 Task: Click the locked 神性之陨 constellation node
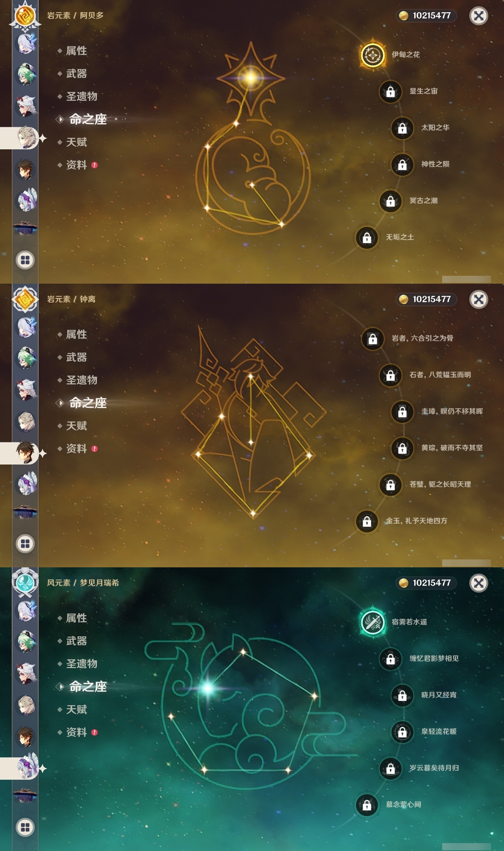click(402, 164)
